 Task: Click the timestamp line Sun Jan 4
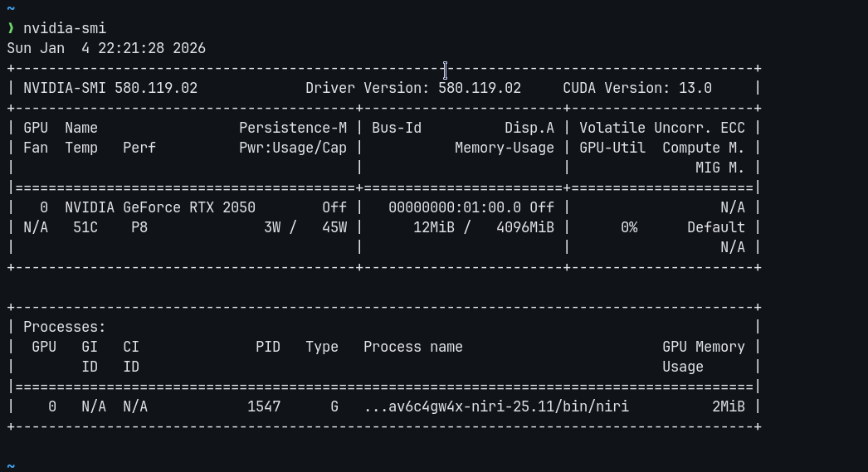click(x=106, y=48)
